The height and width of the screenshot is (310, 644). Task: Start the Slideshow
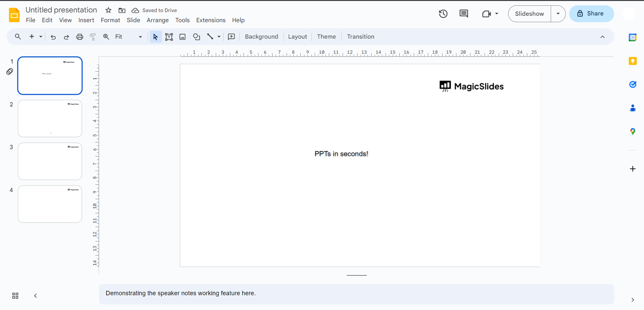(x=530, y=14)
